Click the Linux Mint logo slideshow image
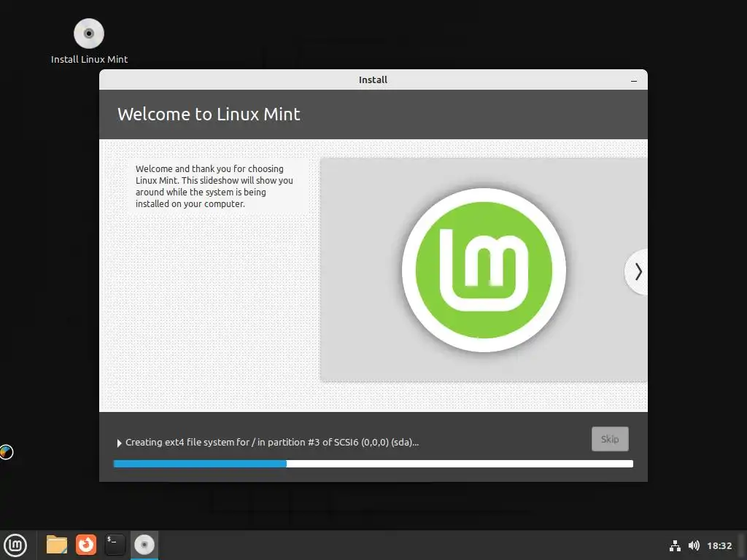The image size is (747, 560). click(484, 270)
